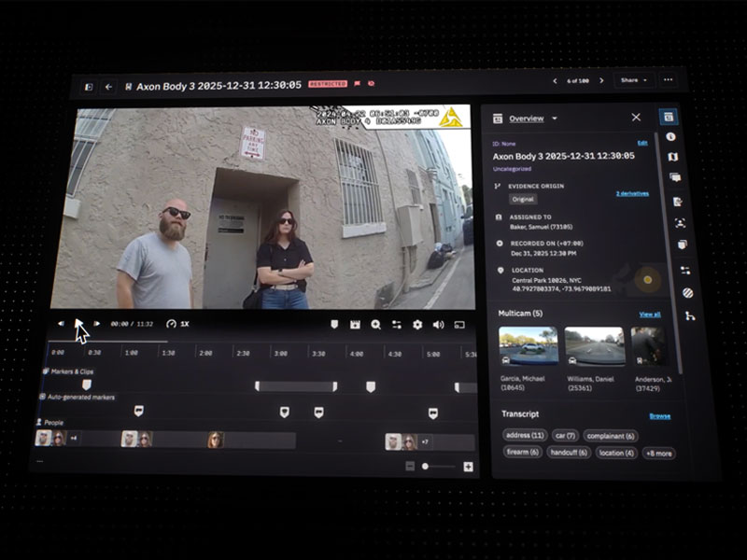
Task: Mute the video with the speaker icon
Action: [438, 324]
